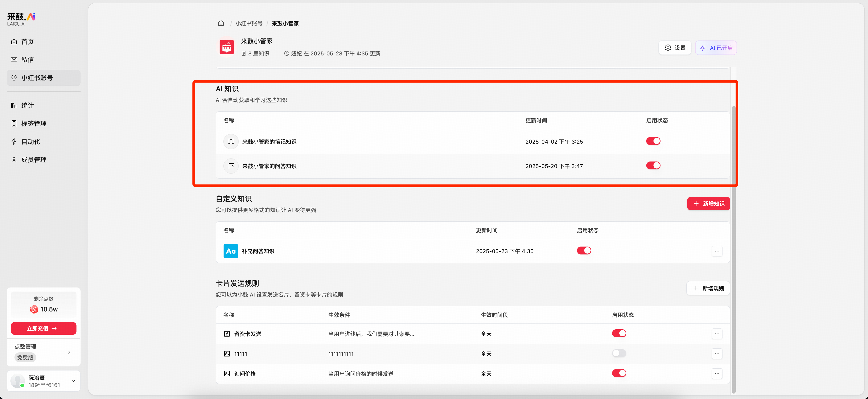
Task: Open more options for 补充问答知识 row
Action: 717,251
